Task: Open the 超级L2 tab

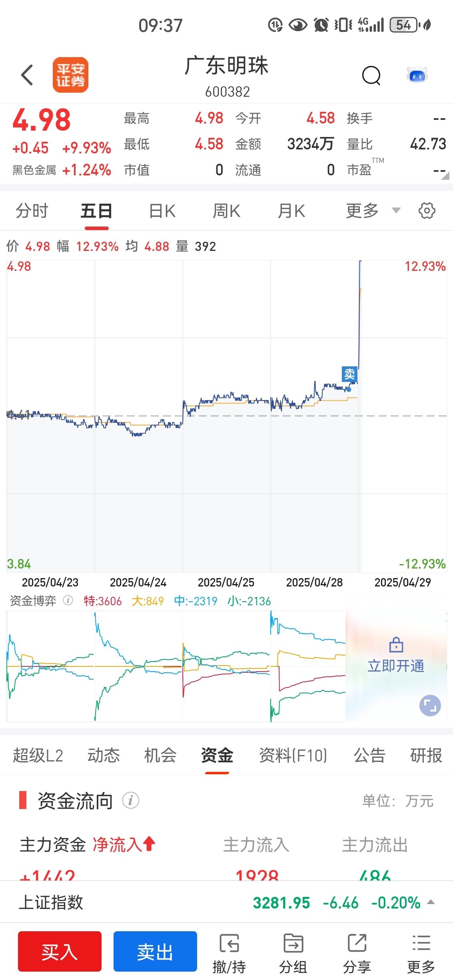Action: point(38,755)
